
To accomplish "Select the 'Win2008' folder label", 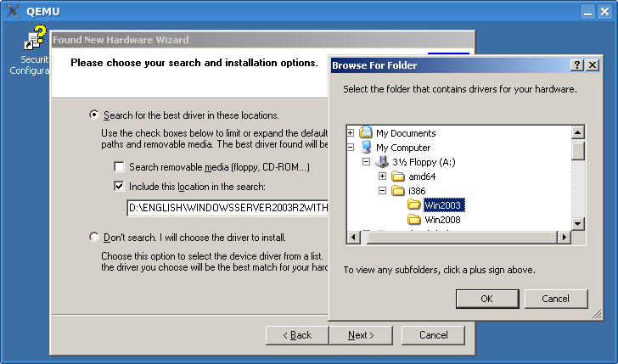I will 442,220.
